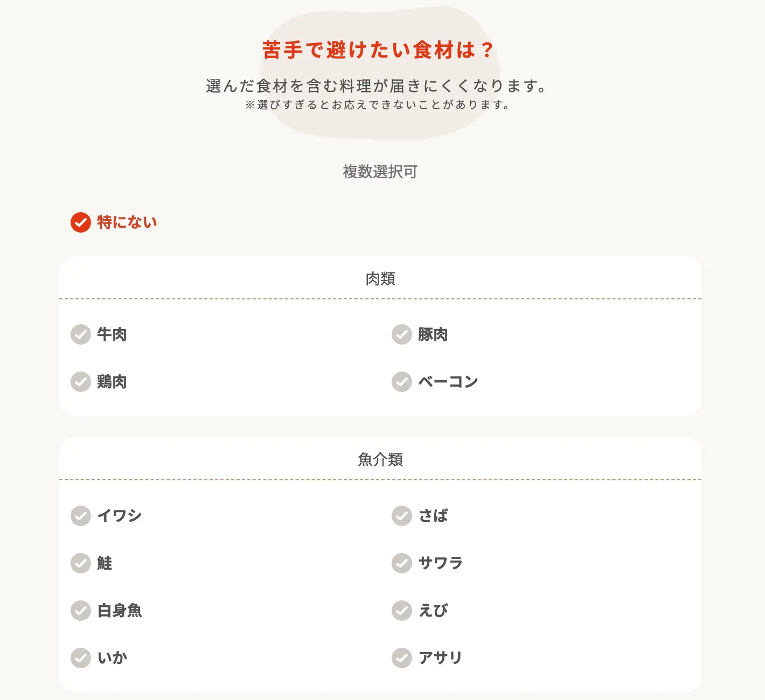The image size is (765, 700).
Task: Click the 特にない text label
Action: [x=127, y=222]
